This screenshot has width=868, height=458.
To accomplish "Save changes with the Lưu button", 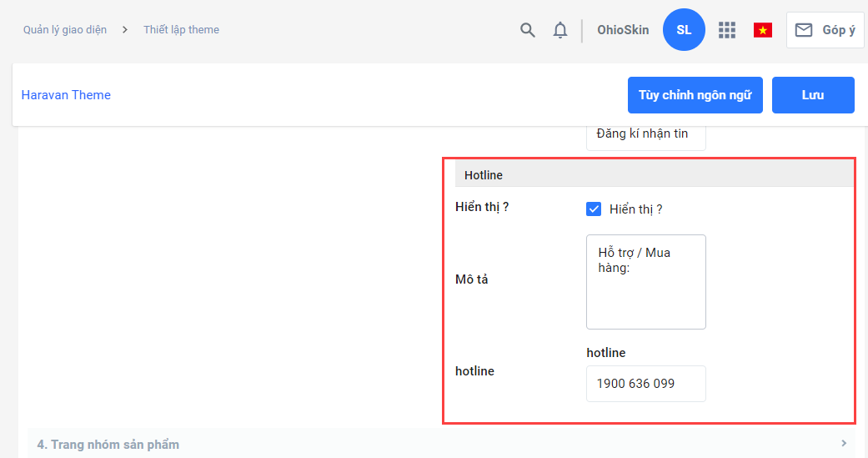I will [812, 95].
